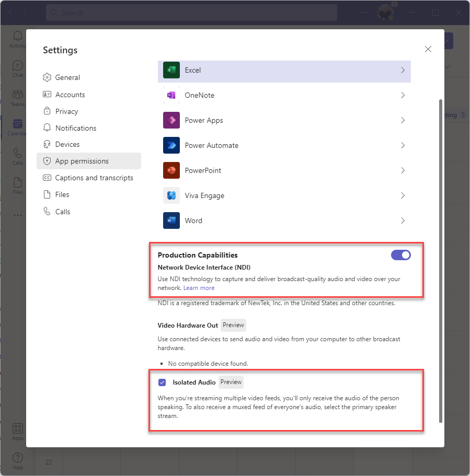Click the "Video Hardware Out" label
Viewport: 470px width, 476px height.
(188, 326)
